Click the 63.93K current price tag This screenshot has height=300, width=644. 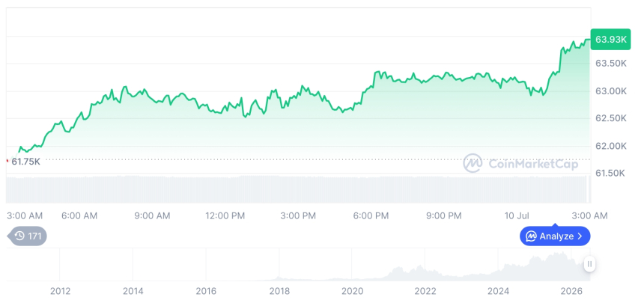pyautogui.click(x=610, y=40)
